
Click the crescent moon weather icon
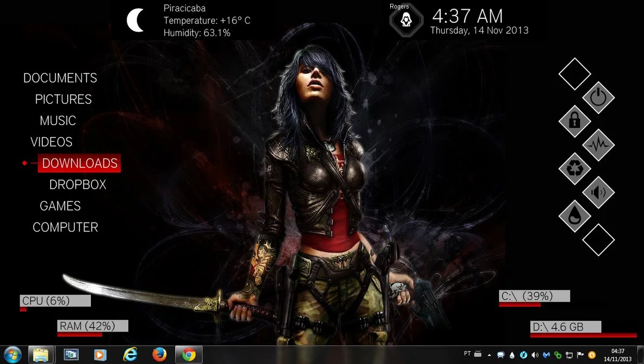tap(134, 19)
